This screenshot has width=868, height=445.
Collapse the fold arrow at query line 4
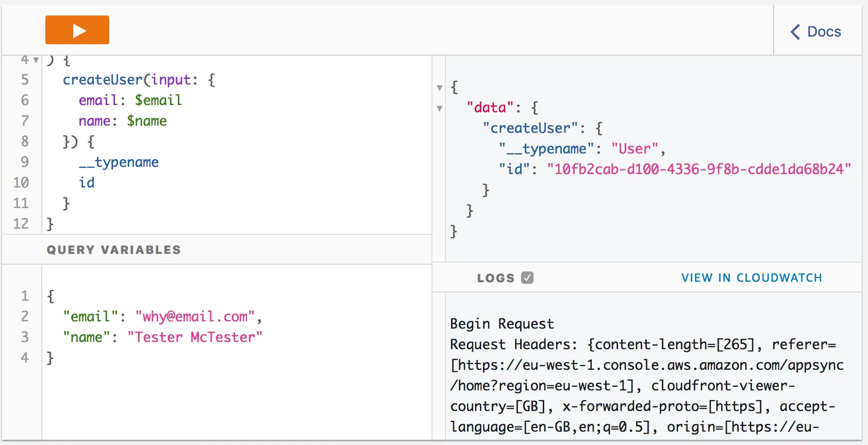tap(36, 60)
